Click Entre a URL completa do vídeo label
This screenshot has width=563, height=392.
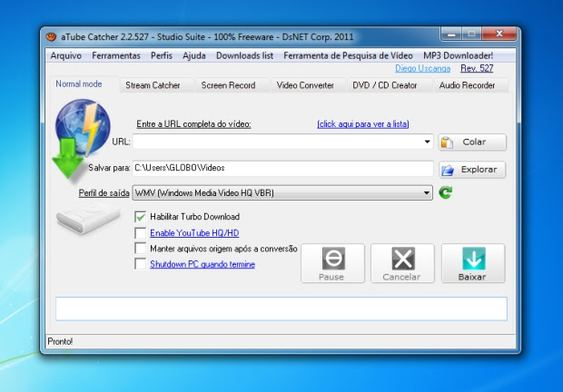(x=193, y=124)
